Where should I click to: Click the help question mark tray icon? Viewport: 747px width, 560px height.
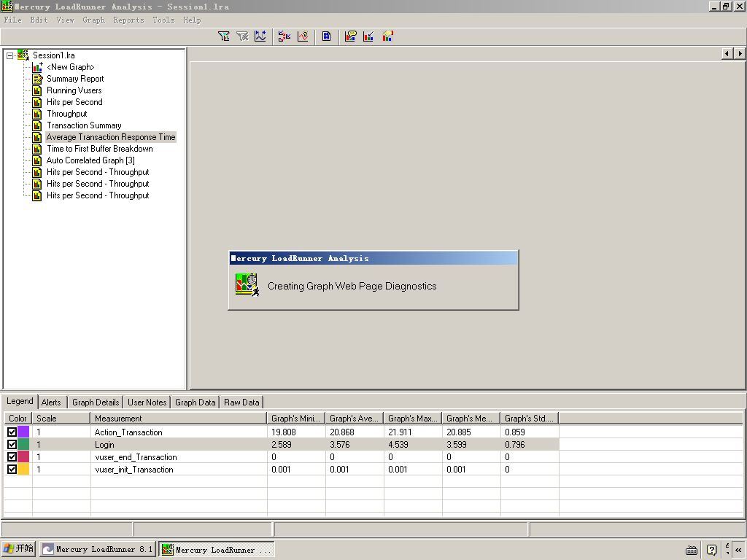point(711,550)
